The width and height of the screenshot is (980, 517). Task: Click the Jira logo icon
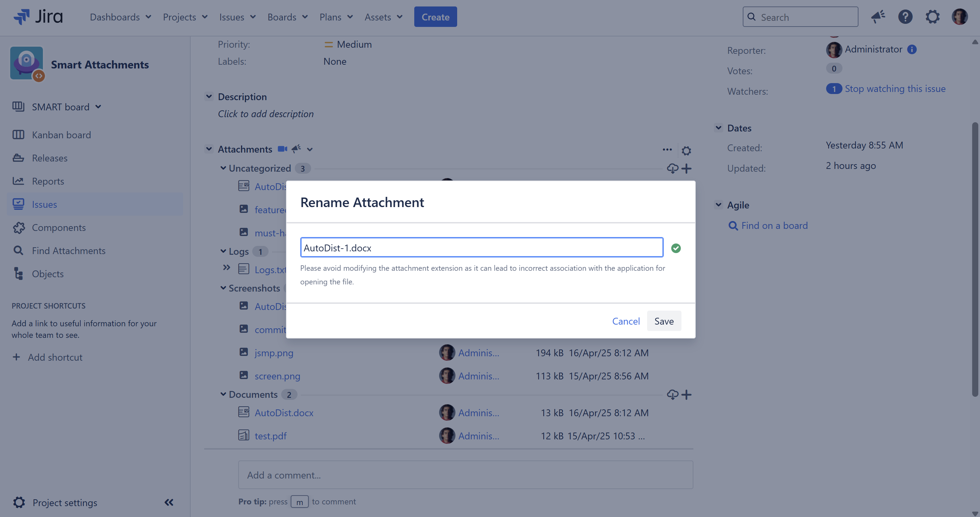(x=22, y=17)
